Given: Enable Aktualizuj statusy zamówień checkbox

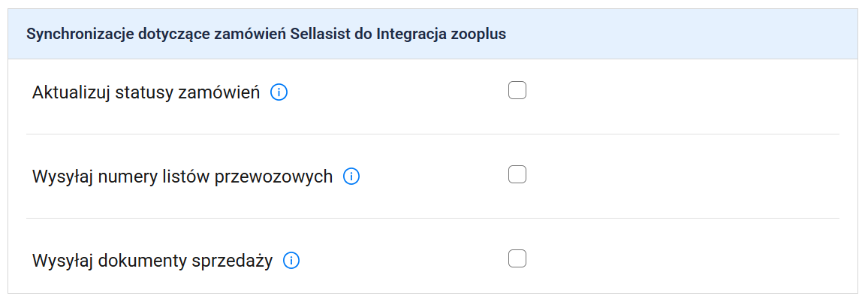Looking at the screenshot, I should pos(517,91).
